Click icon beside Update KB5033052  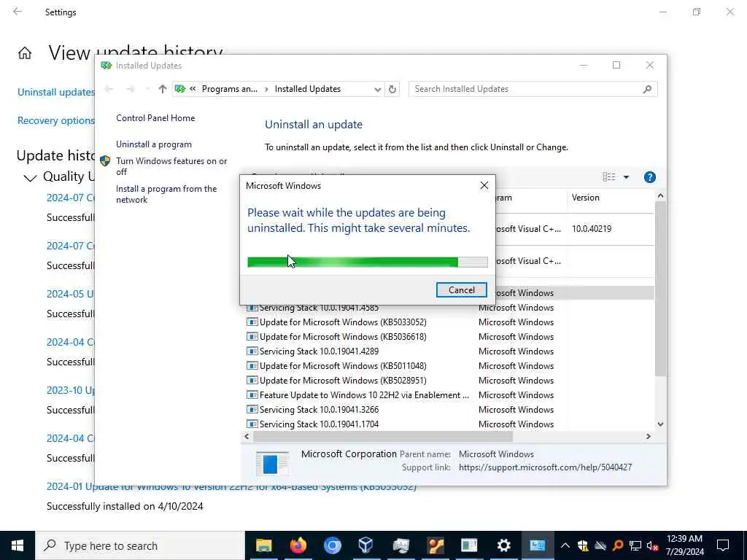click(252, 322)
